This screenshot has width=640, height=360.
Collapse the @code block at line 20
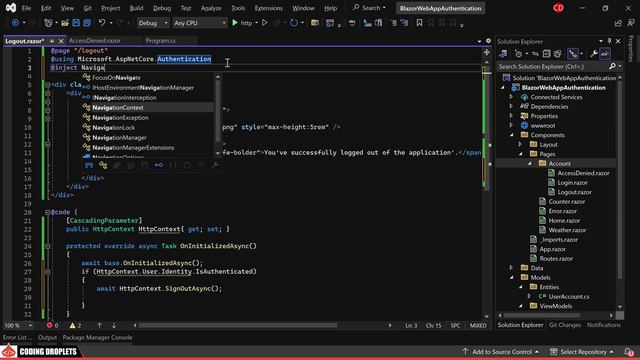(47, 212)
